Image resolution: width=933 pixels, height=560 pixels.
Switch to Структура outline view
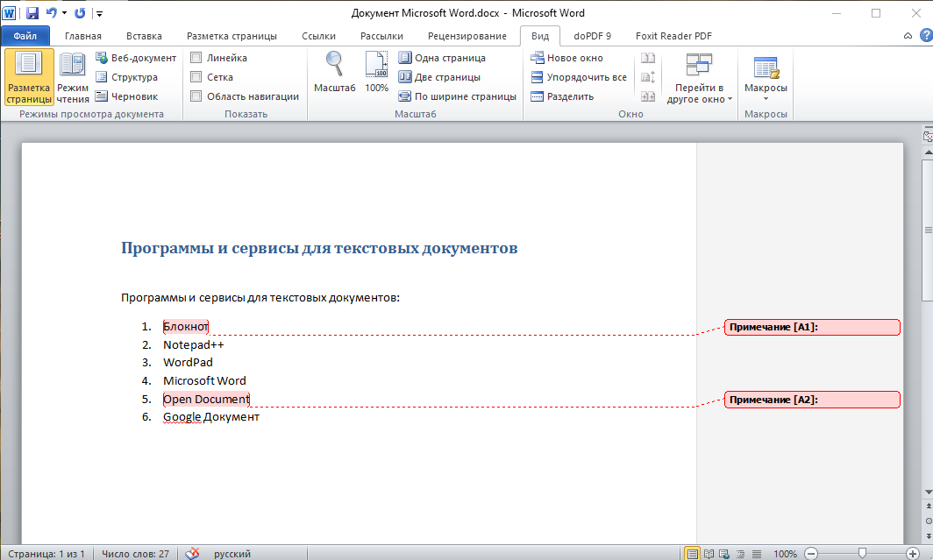tap(127, 77)
